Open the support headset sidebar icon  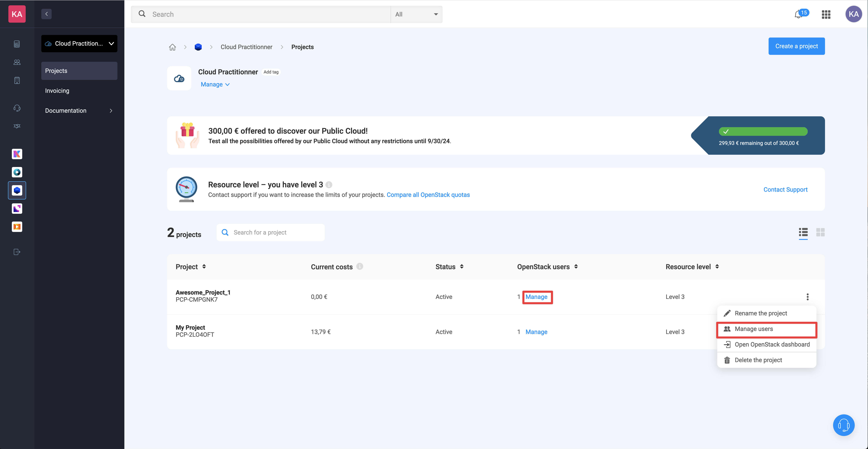point(17,108)
